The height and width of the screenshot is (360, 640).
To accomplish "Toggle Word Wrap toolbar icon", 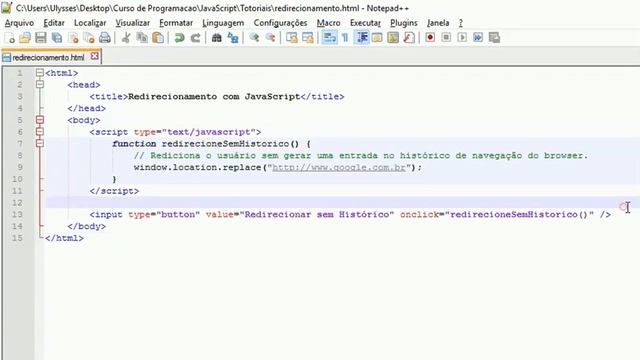I will [329, 38].
